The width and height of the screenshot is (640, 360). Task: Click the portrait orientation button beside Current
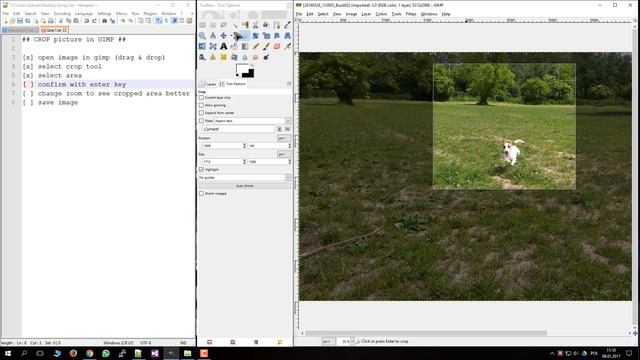pyautogui.click(x=280, y=129)
